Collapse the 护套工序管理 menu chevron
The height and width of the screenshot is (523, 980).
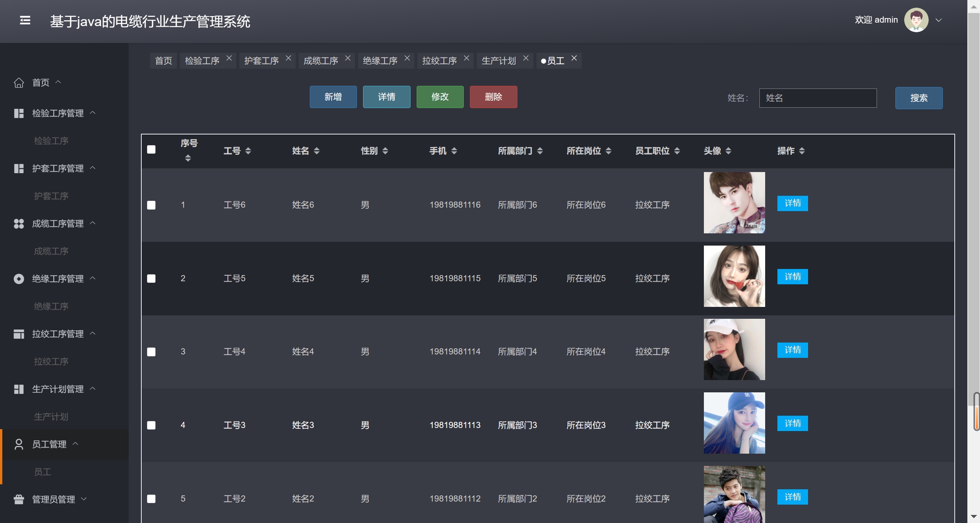click(x=93, y=168)
